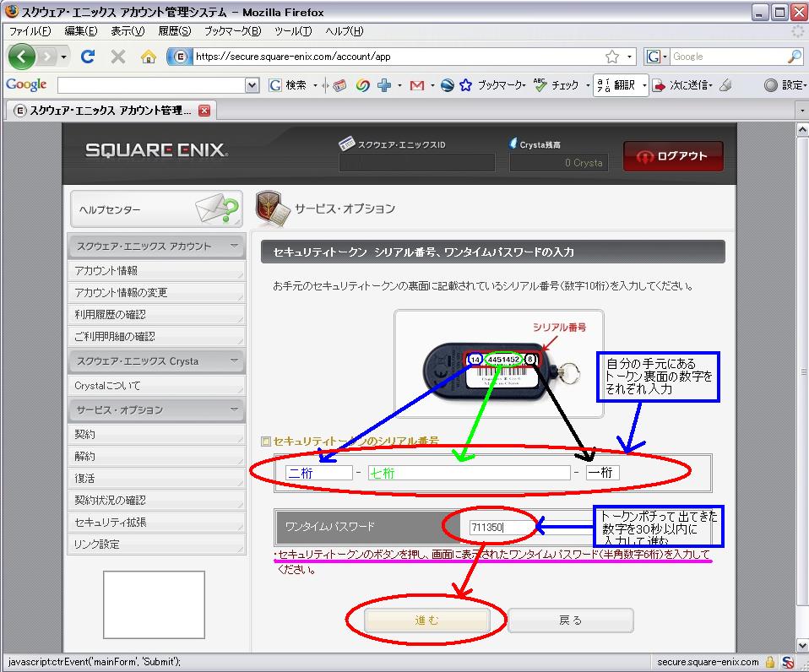809x672 pixels.
Task: Open the Gmail icon in Google toolbar
Action: click(x=417, y=85)
